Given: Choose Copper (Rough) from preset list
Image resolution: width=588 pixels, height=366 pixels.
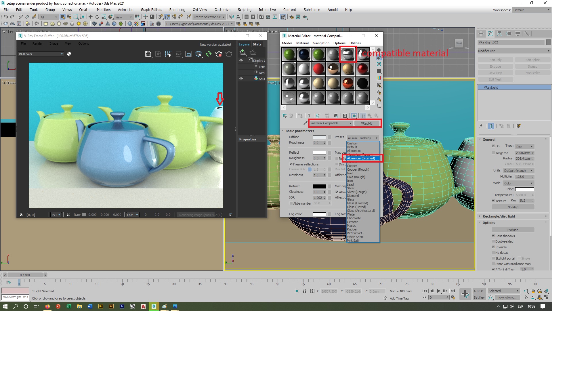Looking at the screenshot, I should [x=358, y=169].
